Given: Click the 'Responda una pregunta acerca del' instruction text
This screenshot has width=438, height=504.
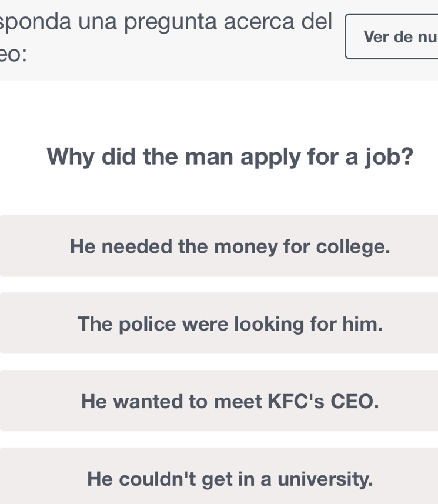Looking at the screenshot, I should coord(166,22).
